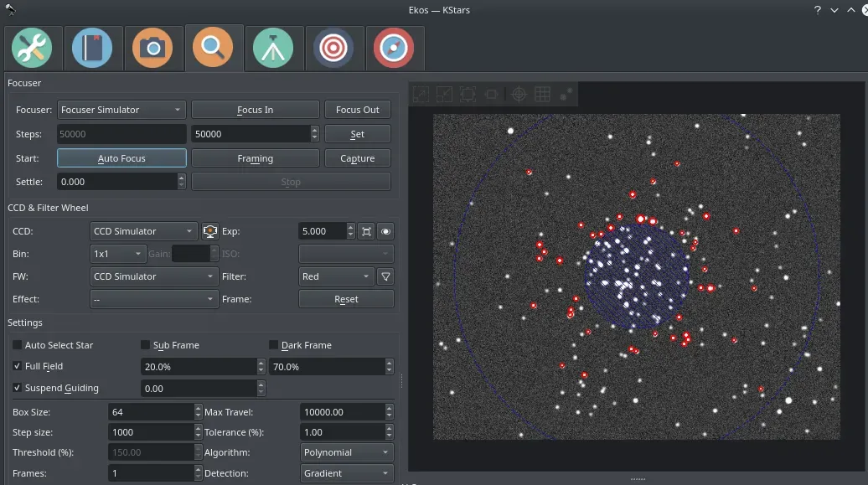868x485 pixels.
Task: Open the Ekos setup wrench tab
Action: point(33,48)
